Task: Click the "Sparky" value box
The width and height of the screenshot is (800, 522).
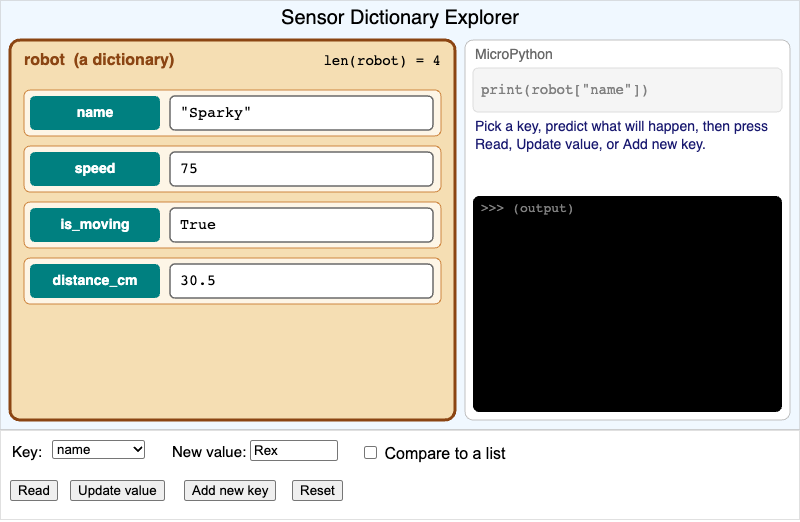Action: [x=302, y=113]
